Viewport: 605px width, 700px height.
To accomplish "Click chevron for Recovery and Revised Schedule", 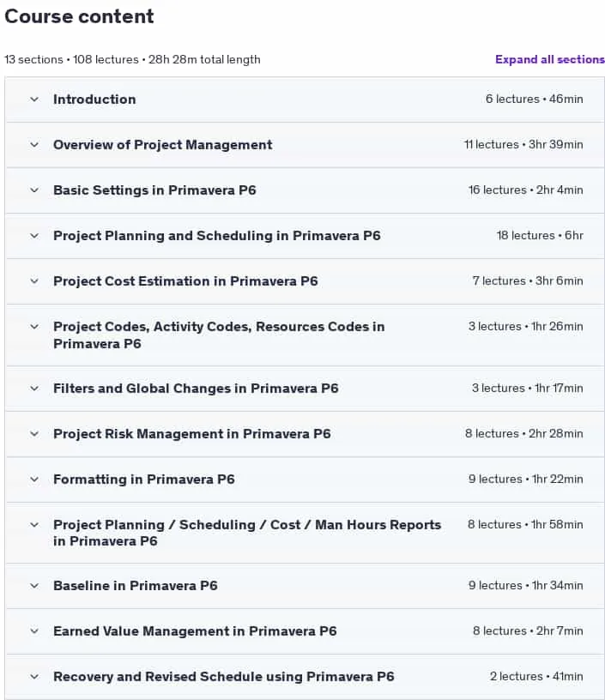I will 34,677.
